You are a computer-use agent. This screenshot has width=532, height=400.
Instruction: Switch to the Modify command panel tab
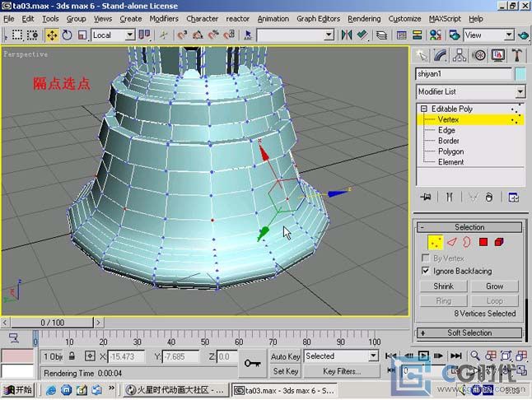point(440,55)
